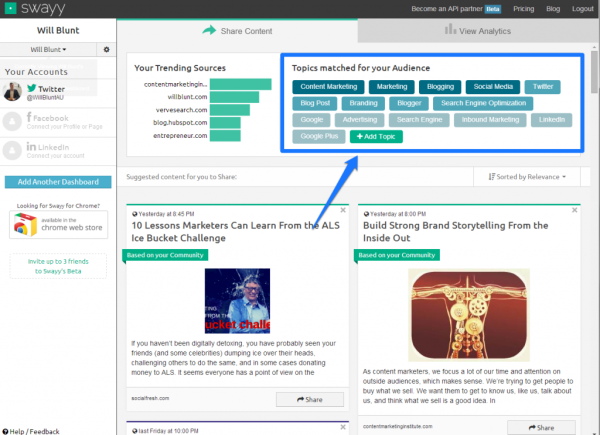Click the View Analytics bar chart icon
The width and height of the screenshot is (600, 435).
coord(450,29)
